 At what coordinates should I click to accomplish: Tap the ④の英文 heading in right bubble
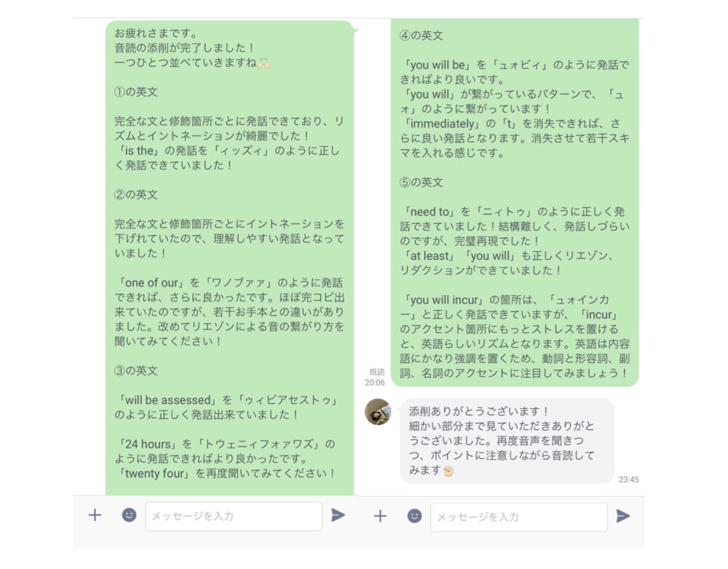[421, 35]
